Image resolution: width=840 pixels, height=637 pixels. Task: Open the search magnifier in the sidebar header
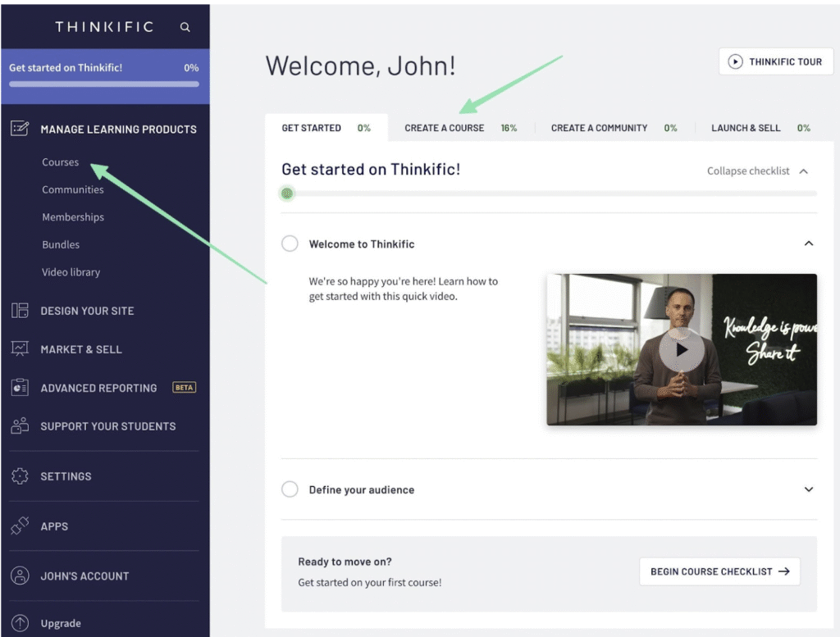(x=185, y=27)
